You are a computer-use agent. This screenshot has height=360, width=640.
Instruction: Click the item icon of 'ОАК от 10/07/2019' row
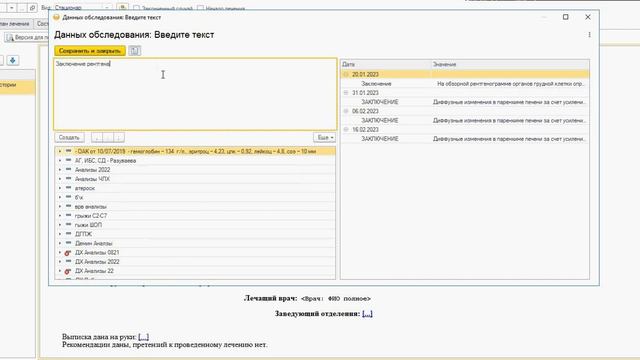(68, 151)
